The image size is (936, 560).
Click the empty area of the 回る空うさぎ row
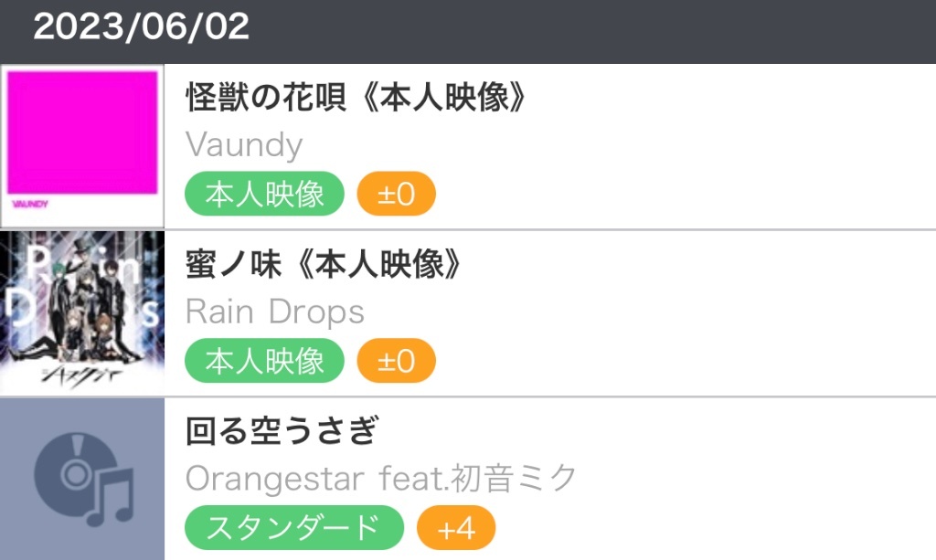[717, 480]
